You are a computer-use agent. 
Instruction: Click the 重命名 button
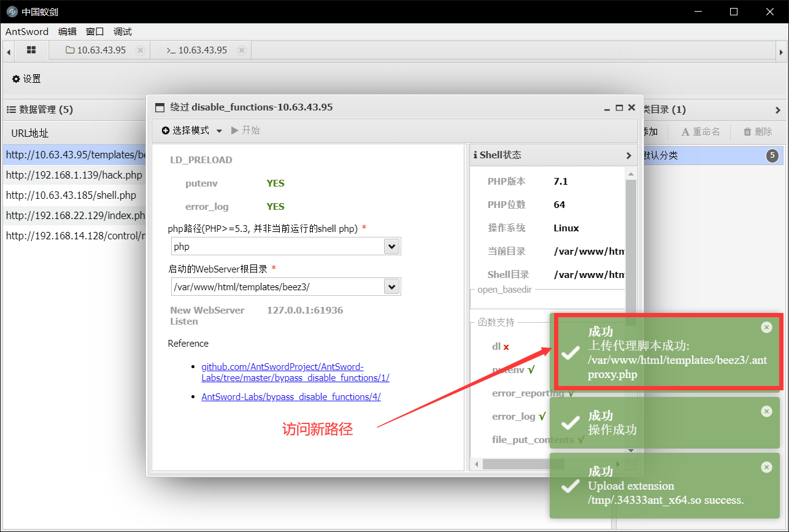(x=701, y=131)
